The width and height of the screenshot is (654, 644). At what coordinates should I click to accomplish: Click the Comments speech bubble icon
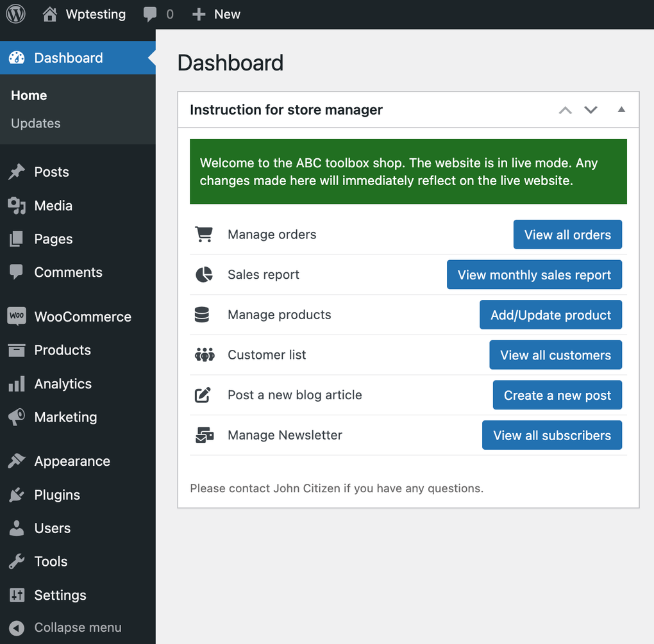[x=16, y=272]
